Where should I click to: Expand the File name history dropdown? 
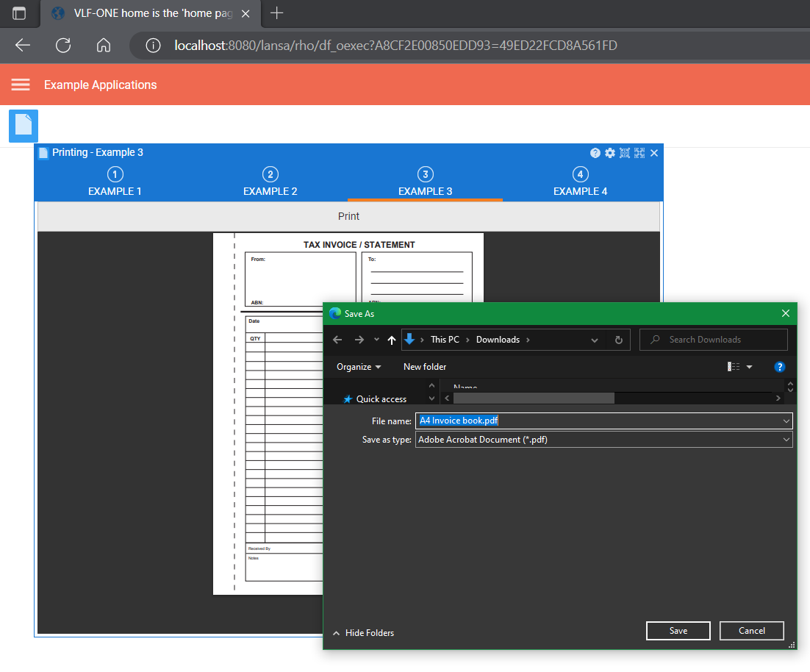click(786, 421)
